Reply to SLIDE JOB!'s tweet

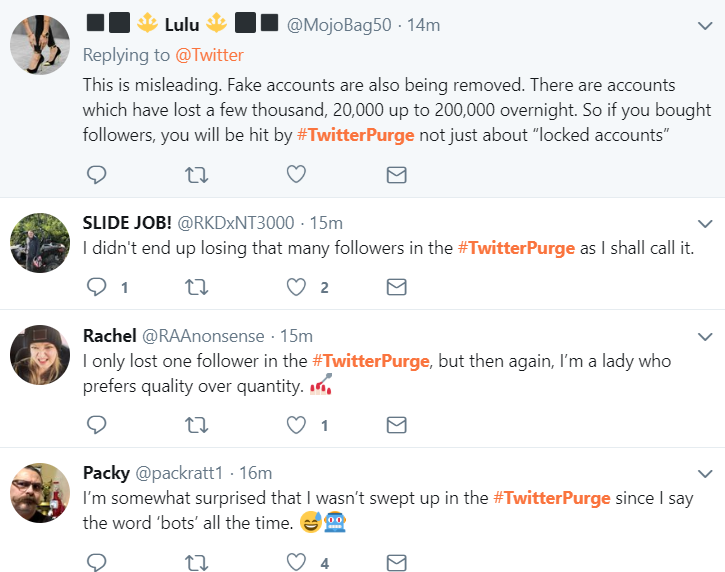click(97, 287)
